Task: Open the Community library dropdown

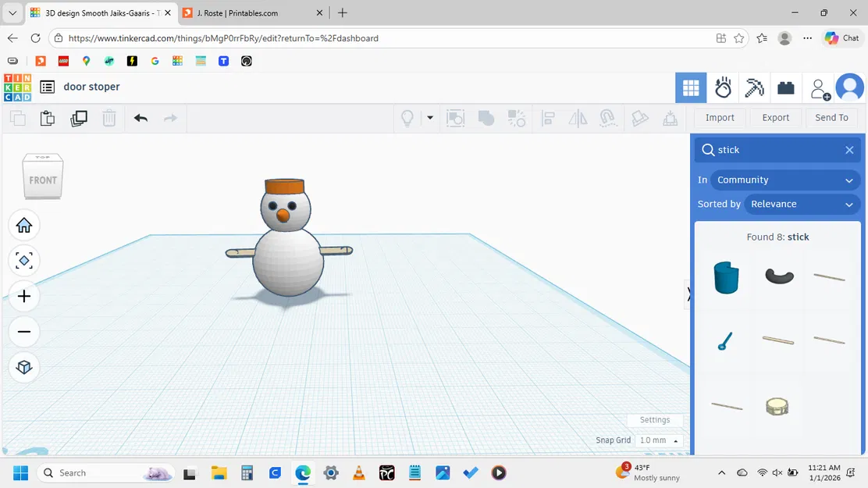Action: (x=785, y=180)
